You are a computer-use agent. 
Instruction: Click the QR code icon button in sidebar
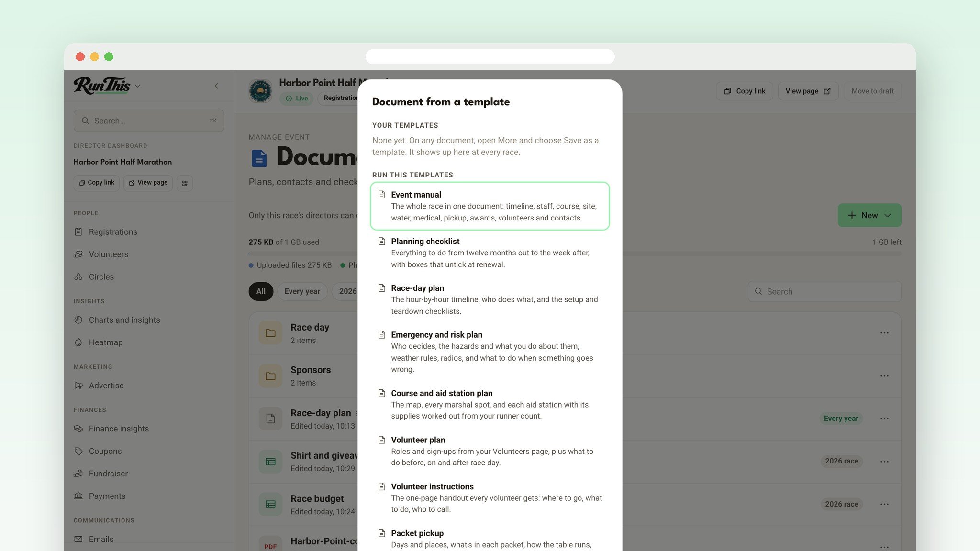tap(185, 183)
